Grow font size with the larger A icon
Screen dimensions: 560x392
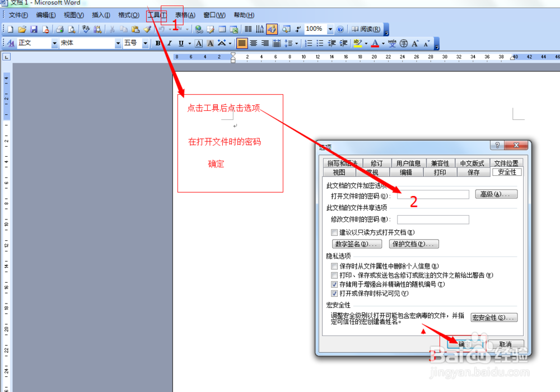pos(415,43)
